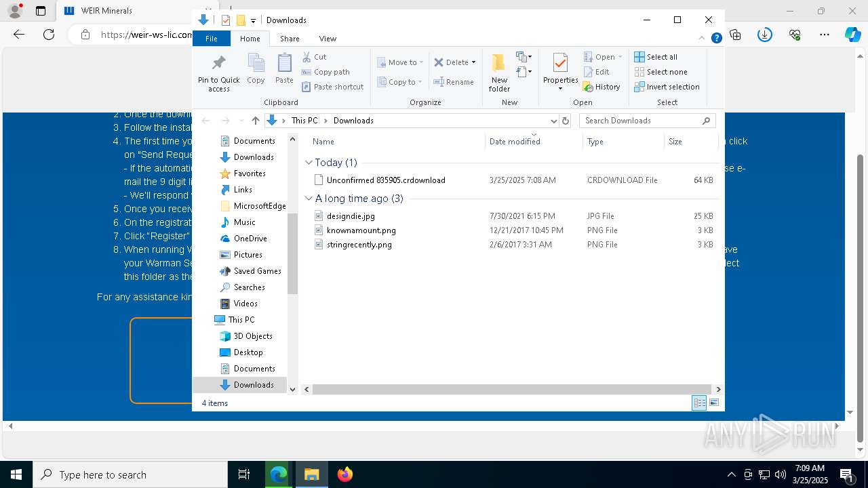
Task: Open OneDrive in navigation pane
Action: [250, 239]
